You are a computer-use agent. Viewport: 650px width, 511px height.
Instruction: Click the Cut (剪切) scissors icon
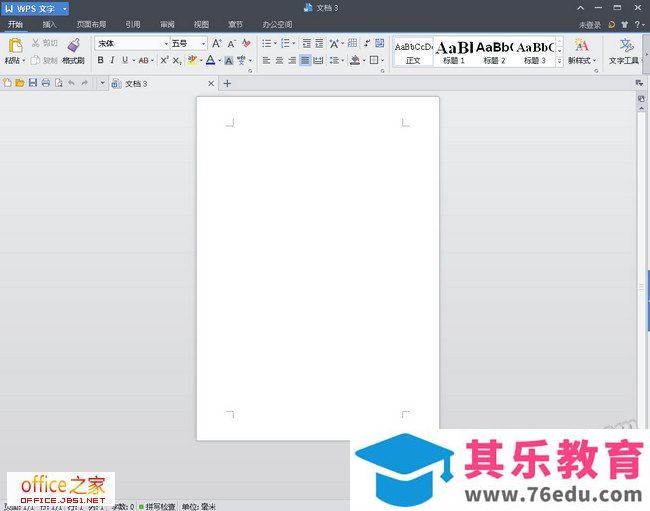click(x=36, y=43)
